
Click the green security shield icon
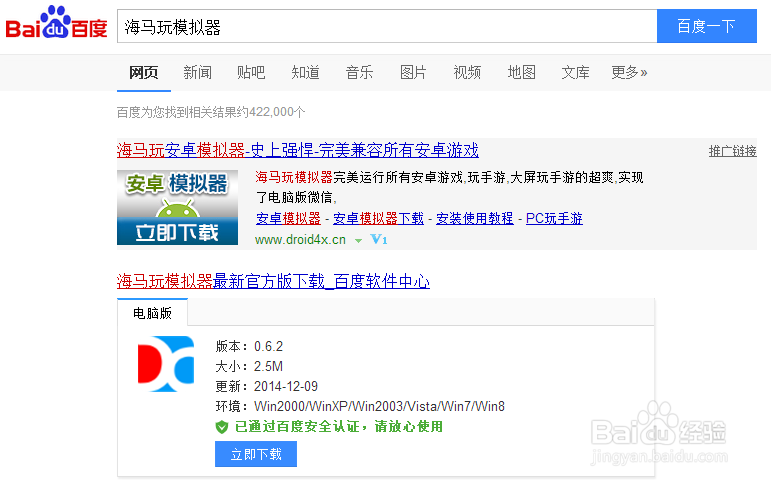pos(222,427)
